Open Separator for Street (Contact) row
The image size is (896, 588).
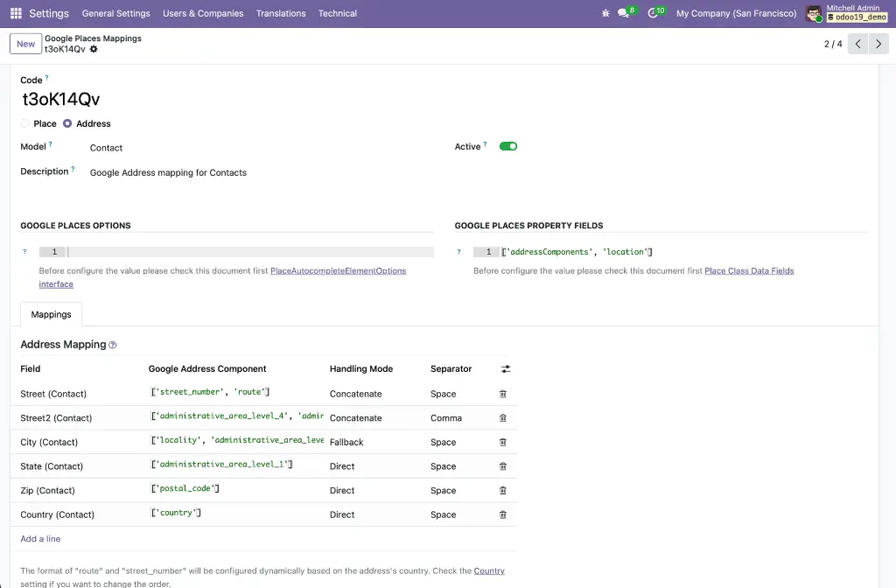tap(443, 394)
